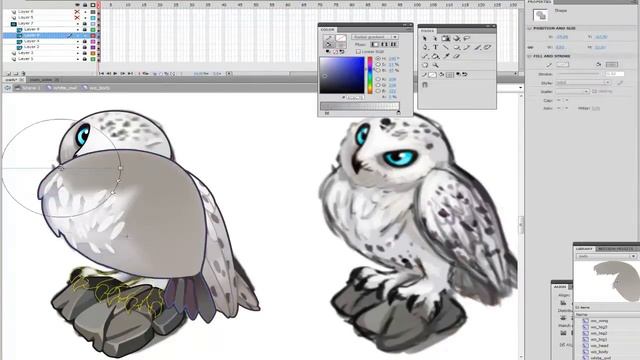Click New Layer icon below timeline layers
This screenshot has height=360, width=640.
pyautogui.click(x=8, y=73)
